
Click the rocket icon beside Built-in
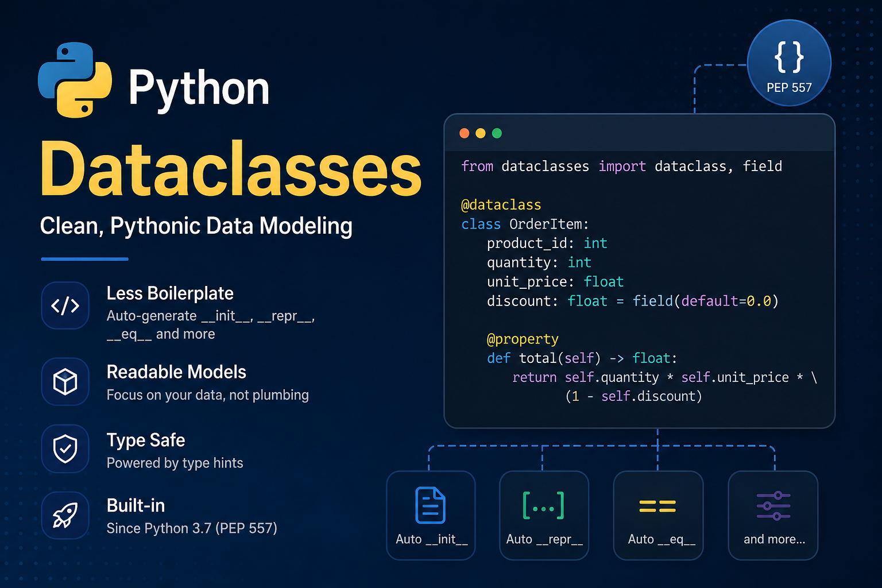coord(65,515)
